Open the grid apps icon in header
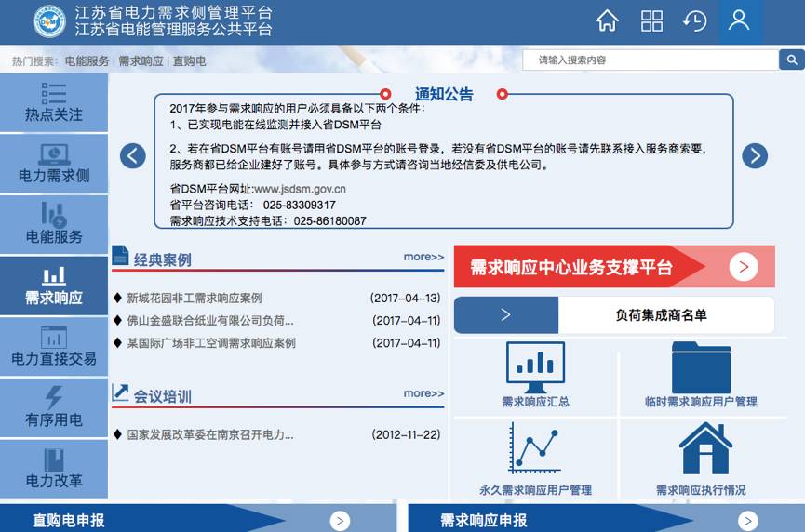Image resolution: width=805 pixels, height=532 pixels. (651, 20)
